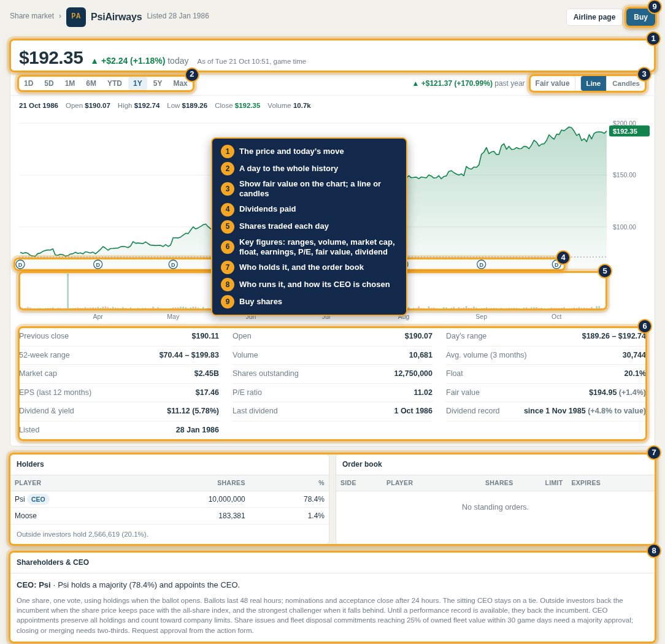Click the Last dividend date 1 Oct 1986
Viewport: 665px width, 644px height.
coord(413,411)
